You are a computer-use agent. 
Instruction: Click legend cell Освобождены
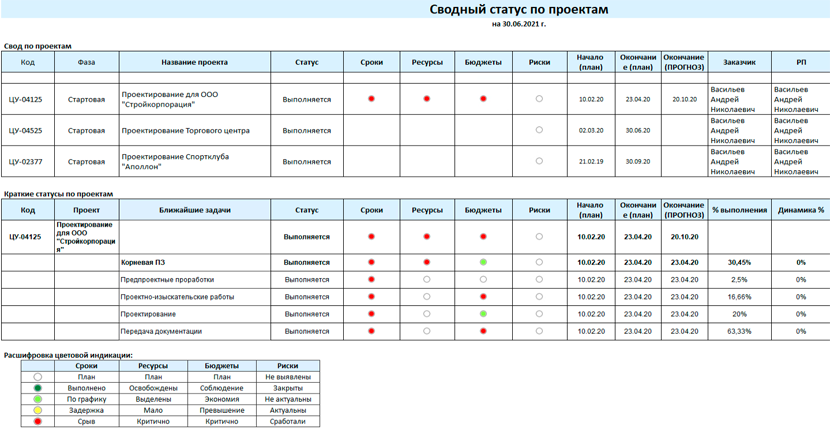(154, 388)
